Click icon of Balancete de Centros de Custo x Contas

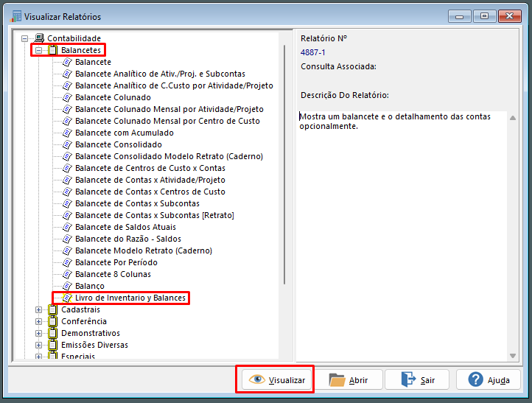tap(68, 168)
